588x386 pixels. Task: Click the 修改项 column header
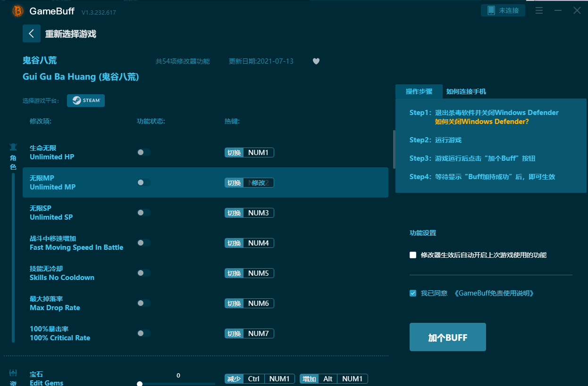pos(41,122)
